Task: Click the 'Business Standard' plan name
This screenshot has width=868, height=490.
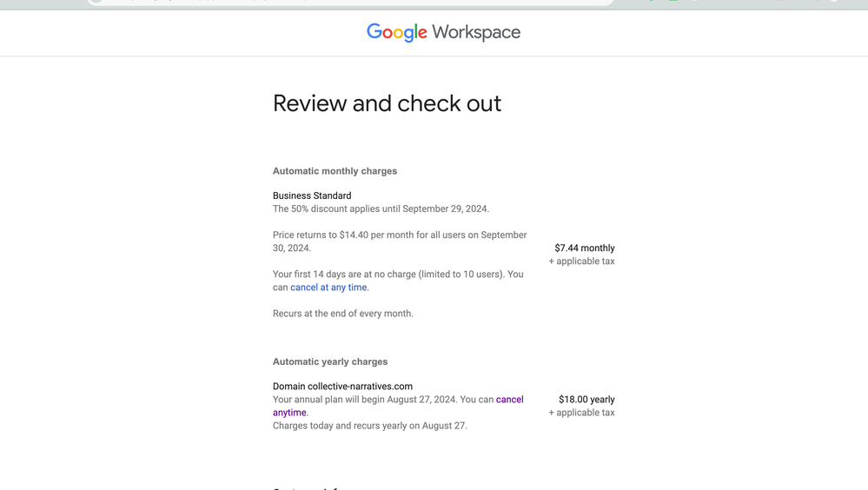Action: click(312, 195)
